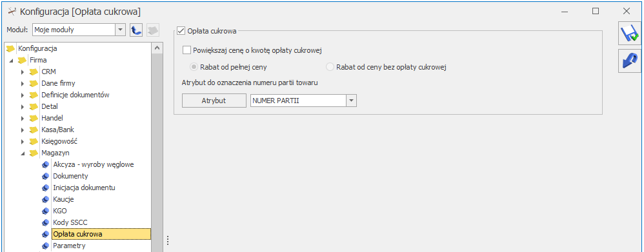Select Rabat od ceny bez opłaty cukrowej
This screenshot has height=252, width=644.
pyautogui.click(x=330, y=67)
